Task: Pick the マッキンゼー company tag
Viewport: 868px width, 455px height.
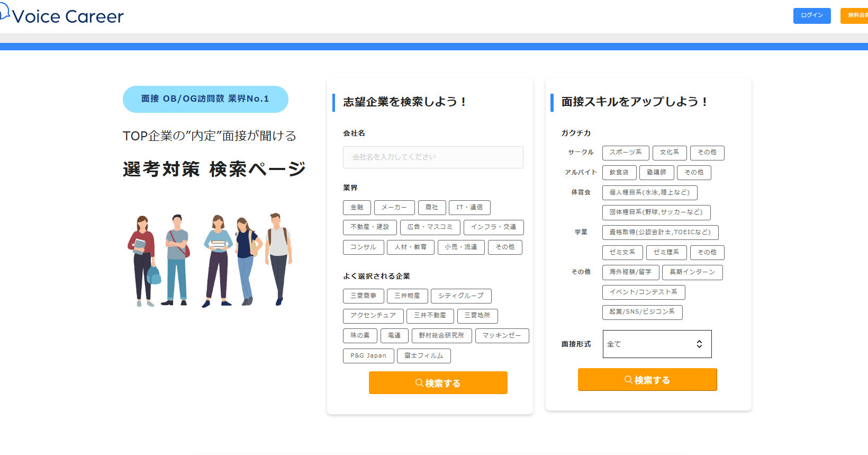Action: (x=501, y=336)
